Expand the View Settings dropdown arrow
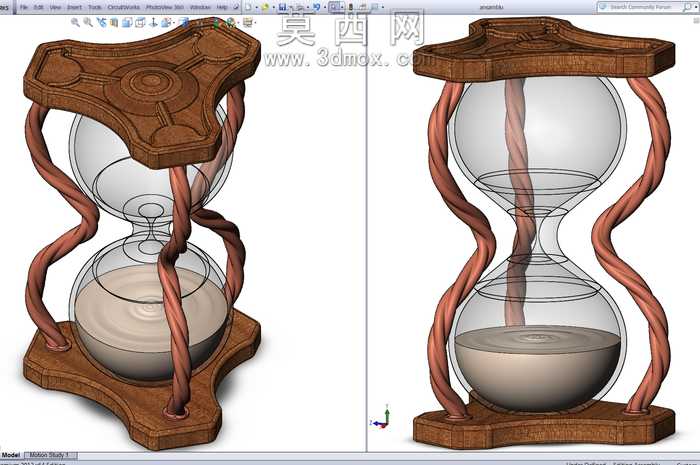 pyautogui.click(x=255, y=23)
